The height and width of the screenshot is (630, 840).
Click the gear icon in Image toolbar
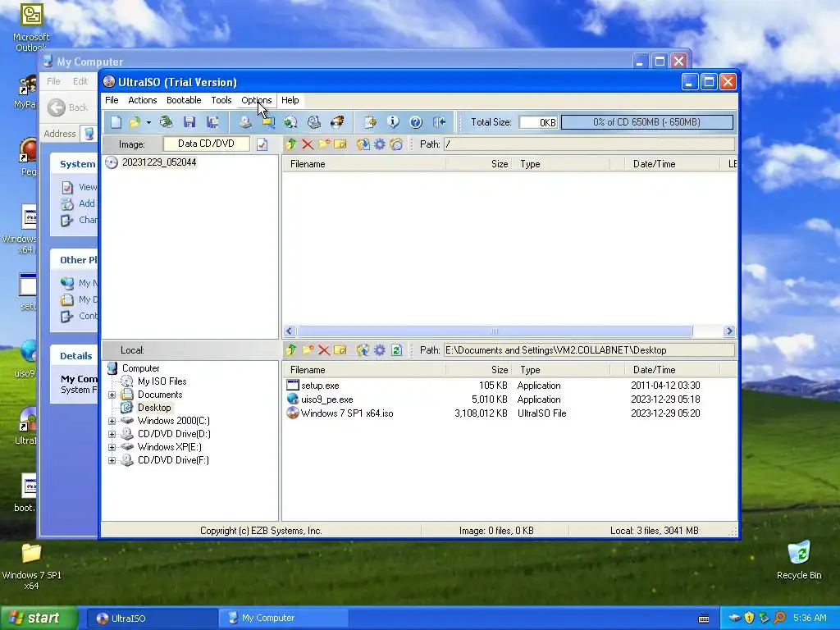click(379, 144)
